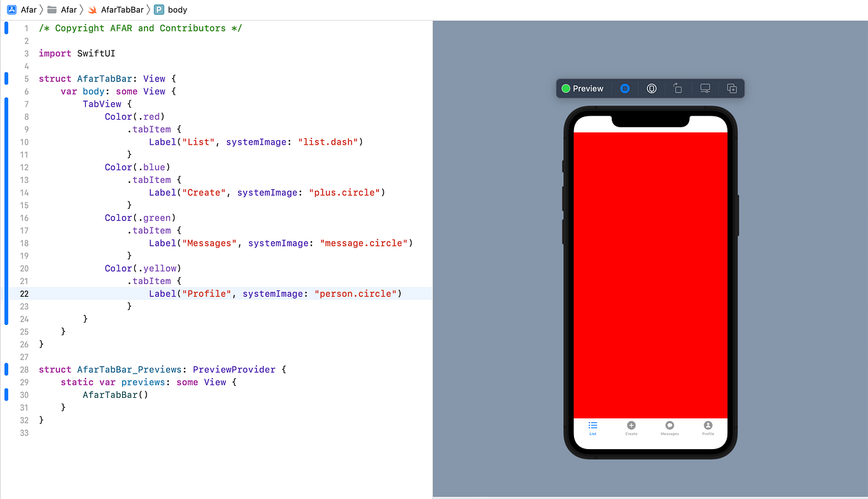The height and width of the screenshot is (499, 868).
Task: Click the red Color view in preview
Action: click(651, 269)
